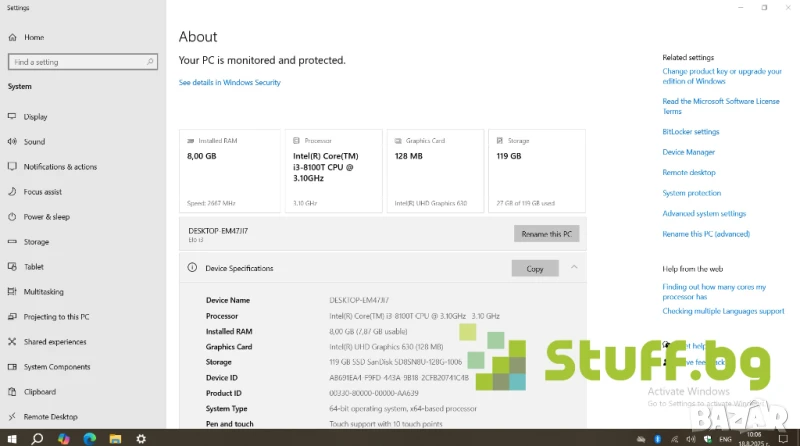
Task: Open Notifications & actions settings
Action: (60, 167)
